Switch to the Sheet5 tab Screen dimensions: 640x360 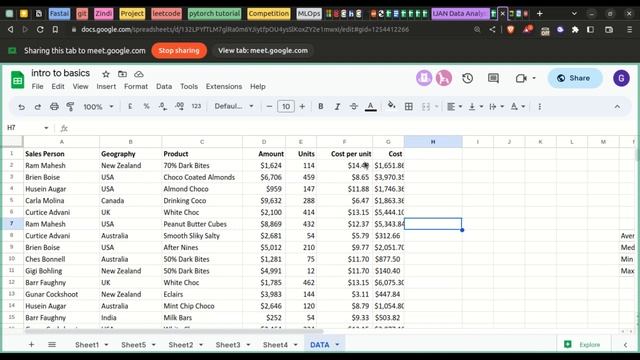click(x=133, y=344)
